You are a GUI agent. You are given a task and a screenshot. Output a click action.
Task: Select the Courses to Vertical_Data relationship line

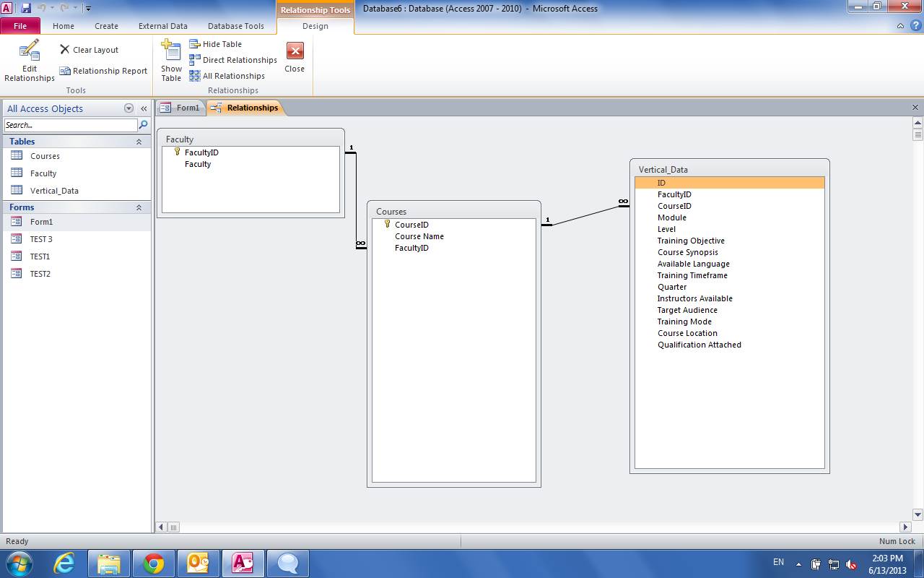(585, 215)
